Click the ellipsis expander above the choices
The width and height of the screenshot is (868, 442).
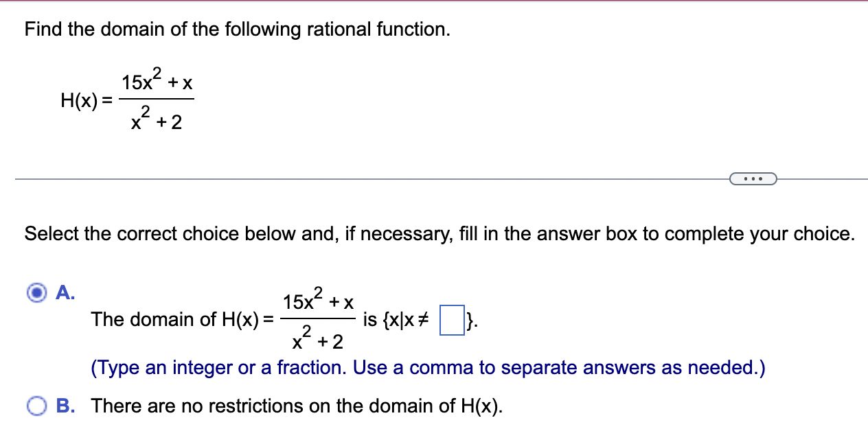pos(753,178)
